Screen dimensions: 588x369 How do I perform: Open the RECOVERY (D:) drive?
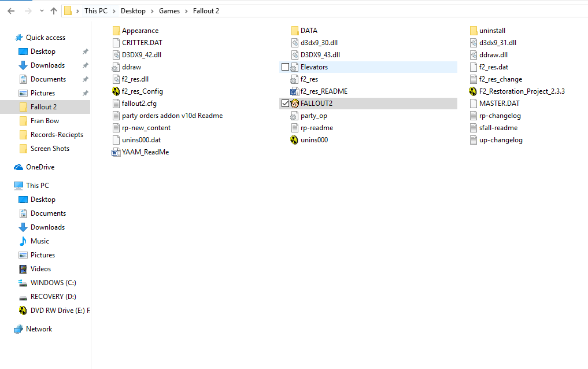(53, 297)
